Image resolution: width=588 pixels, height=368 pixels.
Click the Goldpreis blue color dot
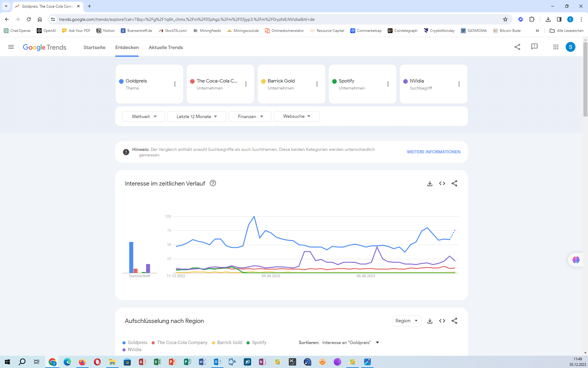[x=121, y=81]
